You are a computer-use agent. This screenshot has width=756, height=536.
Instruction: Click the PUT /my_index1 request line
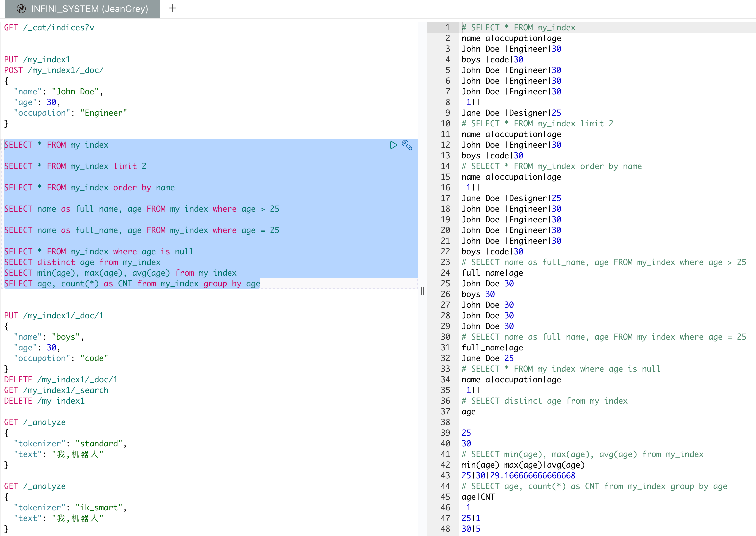(37, 59)
